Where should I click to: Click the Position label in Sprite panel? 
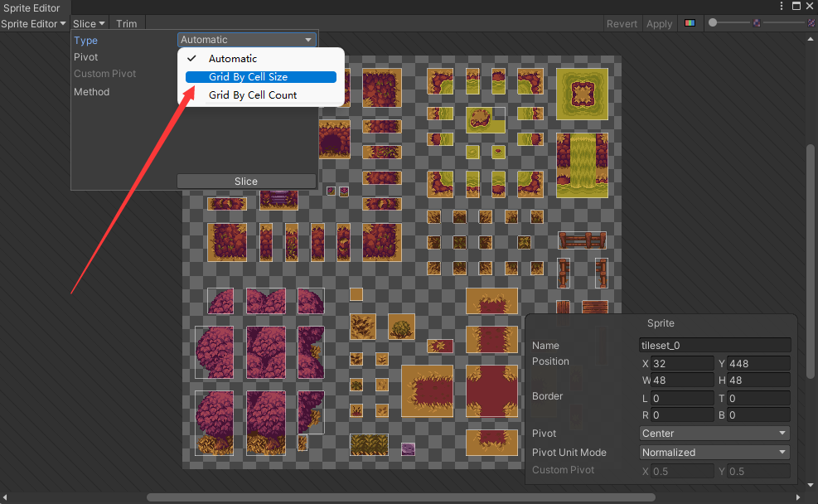pyautogui.click(x=550, y=361)
